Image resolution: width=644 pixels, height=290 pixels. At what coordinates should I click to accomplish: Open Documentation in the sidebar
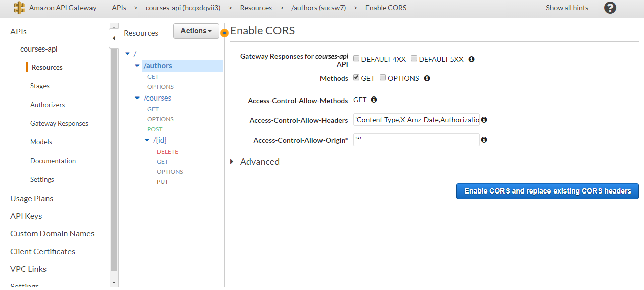[53, 161]
